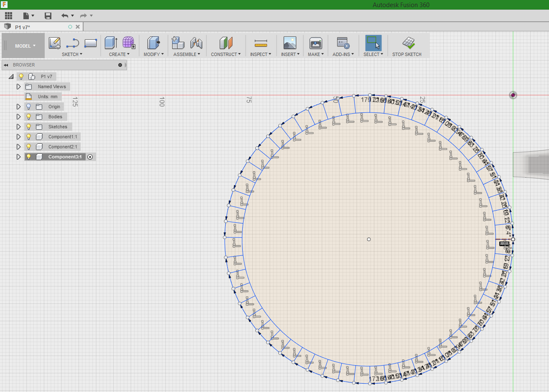Expand the Bodies folder
This screenshot has height=392, width=549.
(x=18, y=117)
